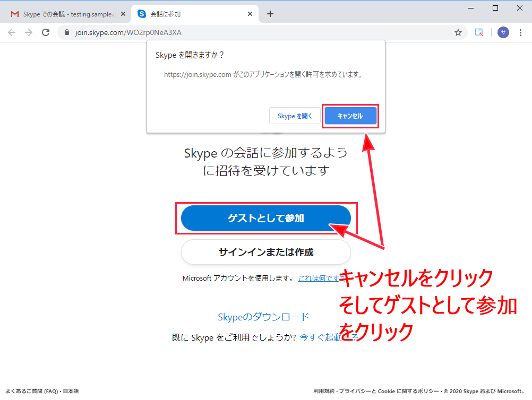532x400 pixels.
Task: Click the extension icon beside the bookmark star
Action: click(479, 32)
